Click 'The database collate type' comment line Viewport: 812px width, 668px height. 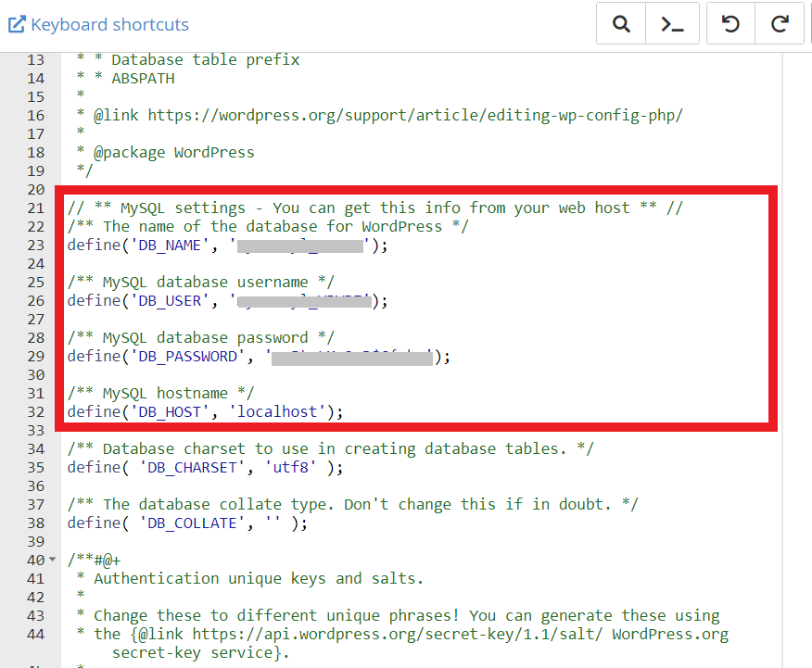(352, 505)
